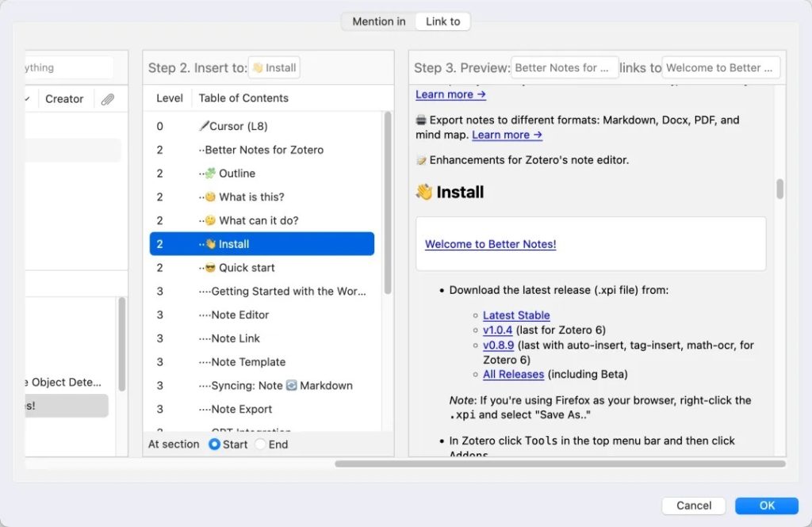Click the sync icon in Syncing: Note Markdown row
Screen dimensions: 812x527
click(x=291, y=386)
